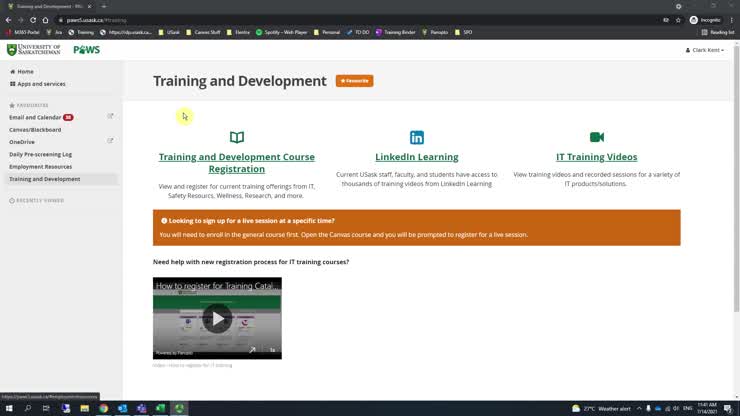Screen dimensions: 740x416
Task: Reload the page with browser refresh icon
Action: pos(33,20)
